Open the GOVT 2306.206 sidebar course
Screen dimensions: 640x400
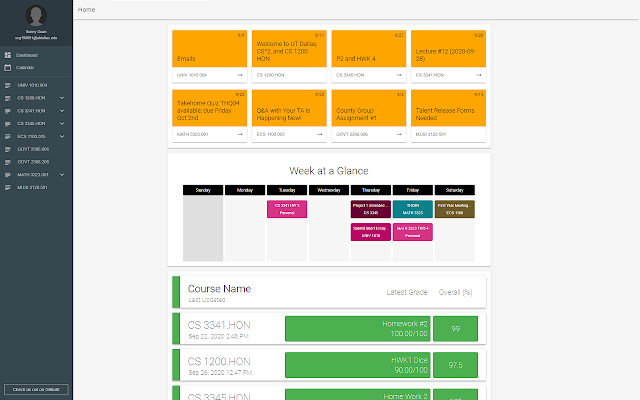(x=33, y=162)
